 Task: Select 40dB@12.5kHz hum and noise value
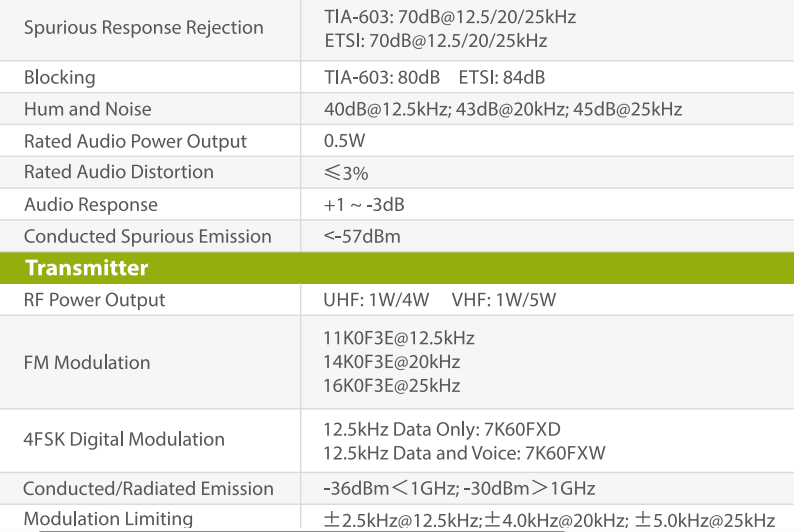(x=387, y=109)
